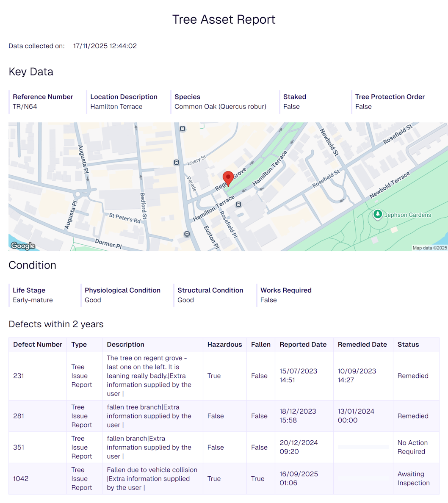The width and height of the screenshot is (448, 503).
Task: Click the empty Remedied Date cell for defect 351
Action: tap(363, 447)
